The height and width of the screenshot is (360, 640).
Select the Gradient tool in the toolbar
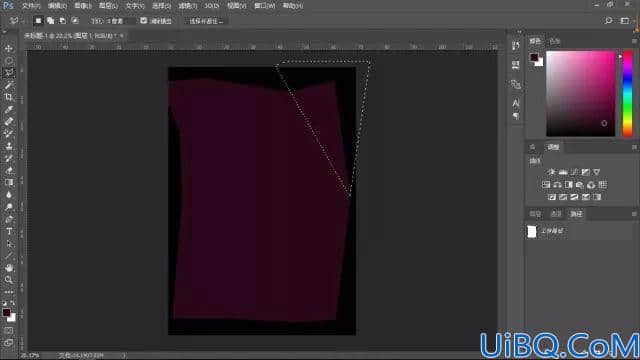(9, 183)
